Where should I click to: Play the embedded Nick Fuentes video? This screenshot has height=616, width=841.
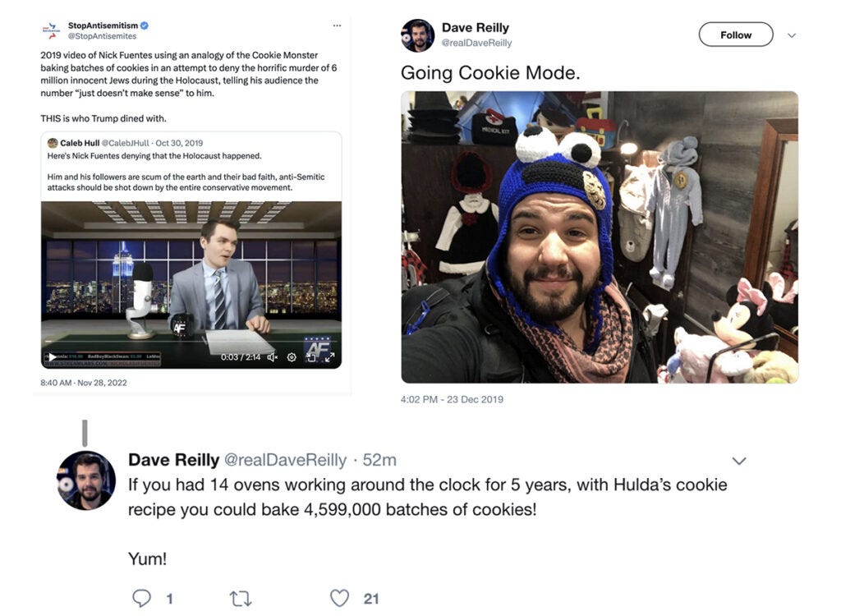tap(53, 356)
